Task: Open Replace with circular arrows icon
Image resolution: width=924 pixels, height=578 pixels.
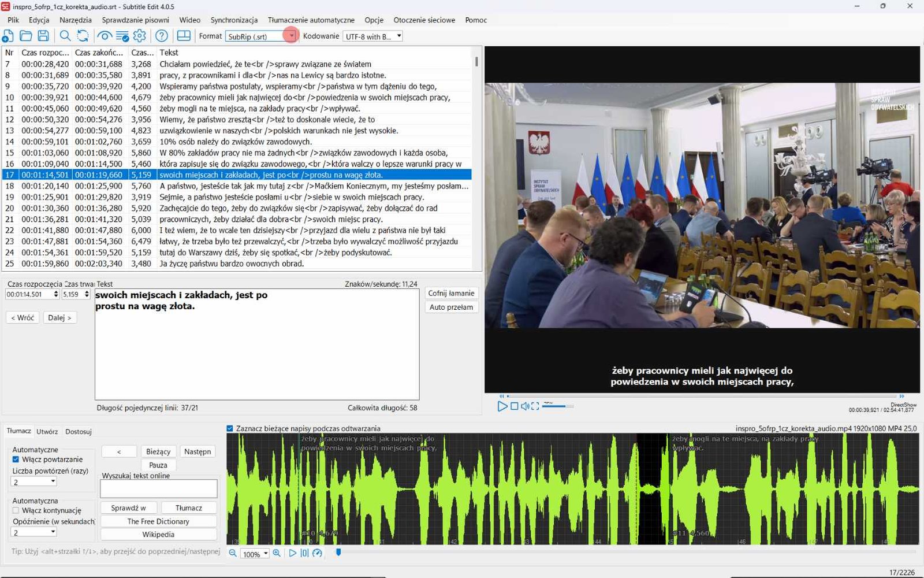Action: click(x=83, y=36)
